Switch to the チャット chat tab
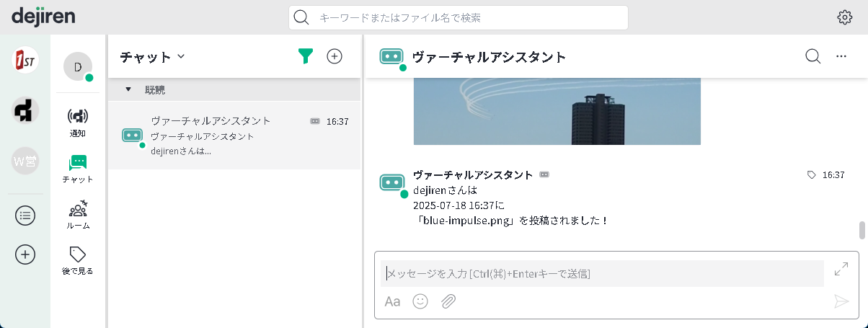Viewport: 868px width, 328px height. click(78, 168)
